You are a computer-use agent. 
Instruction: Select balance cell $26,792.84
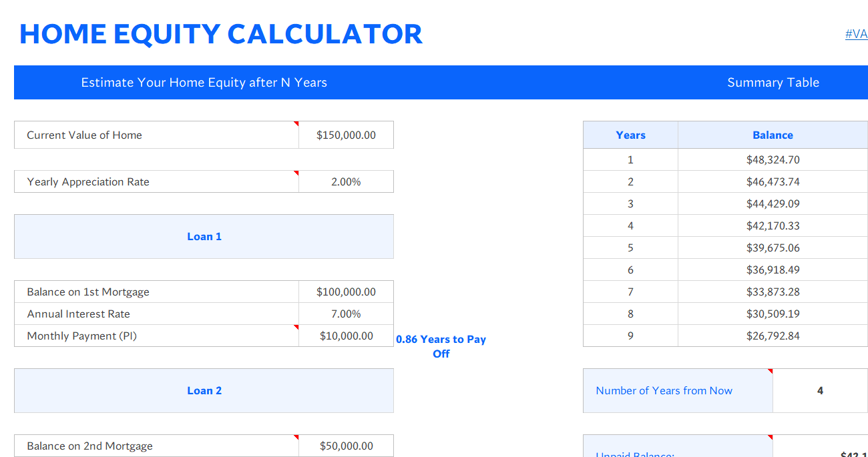773,336
